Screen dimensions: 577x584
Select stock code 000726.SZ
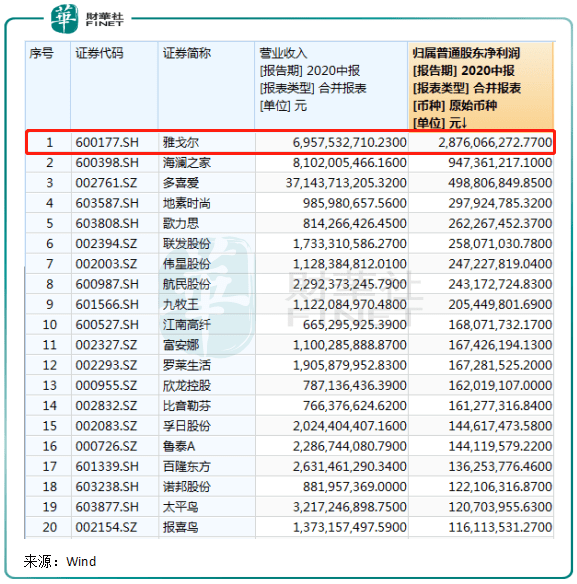click(106, 446)
